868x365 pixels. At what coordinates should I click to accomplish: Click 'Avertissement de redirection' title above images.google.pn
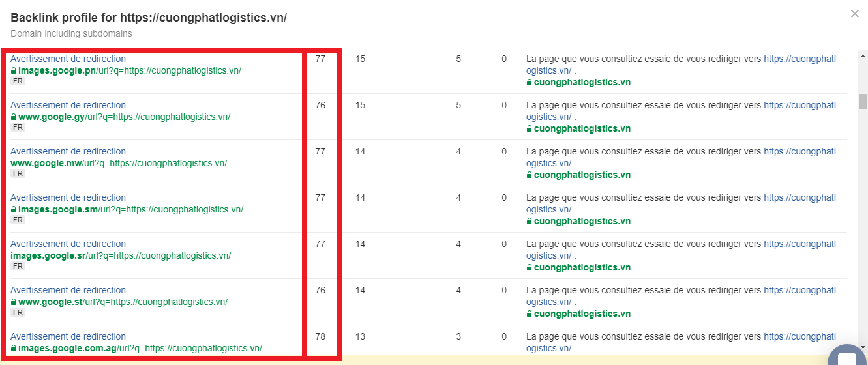(68, 59)
